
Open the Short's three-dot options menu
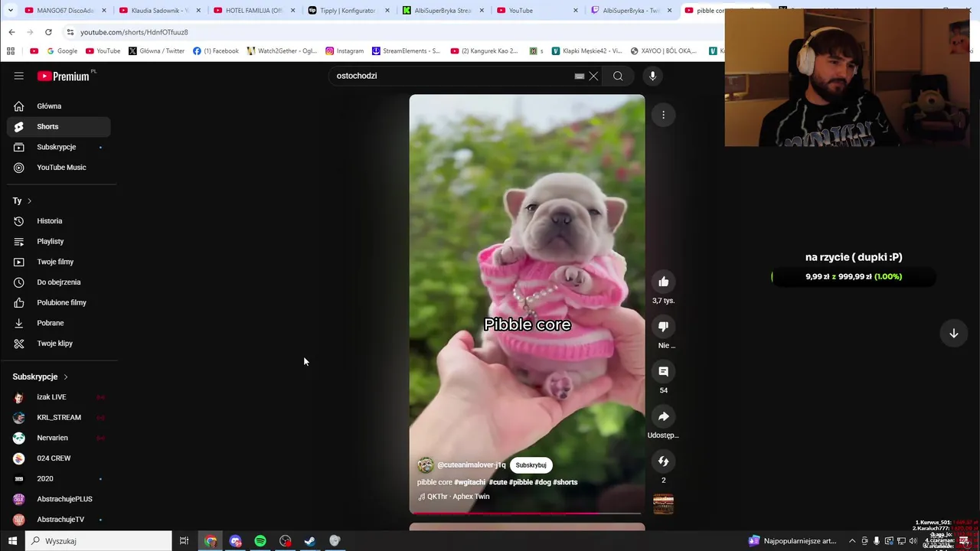[664, 115]
